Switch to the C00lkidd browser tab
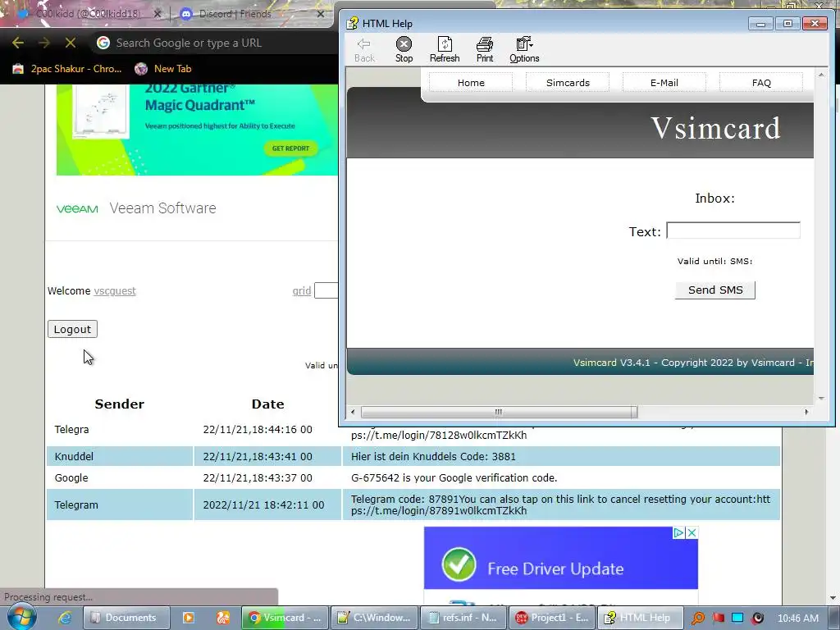 click(85, 14)
